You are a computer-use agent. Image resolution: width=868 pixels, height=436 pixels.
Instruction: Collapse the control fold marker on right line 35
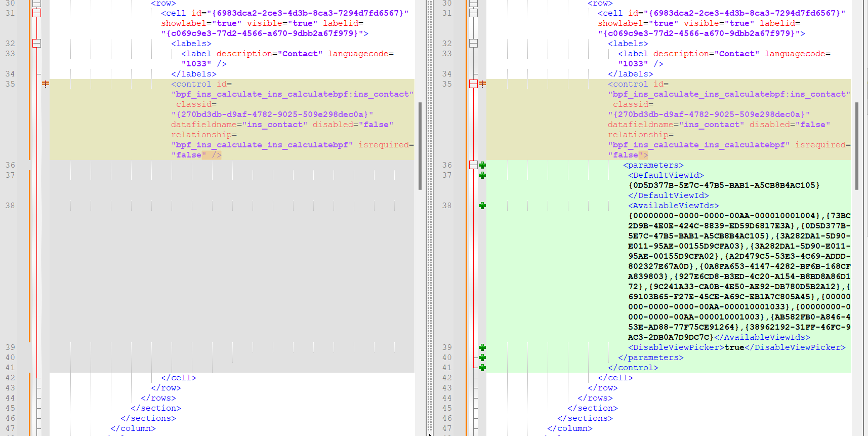473,84
